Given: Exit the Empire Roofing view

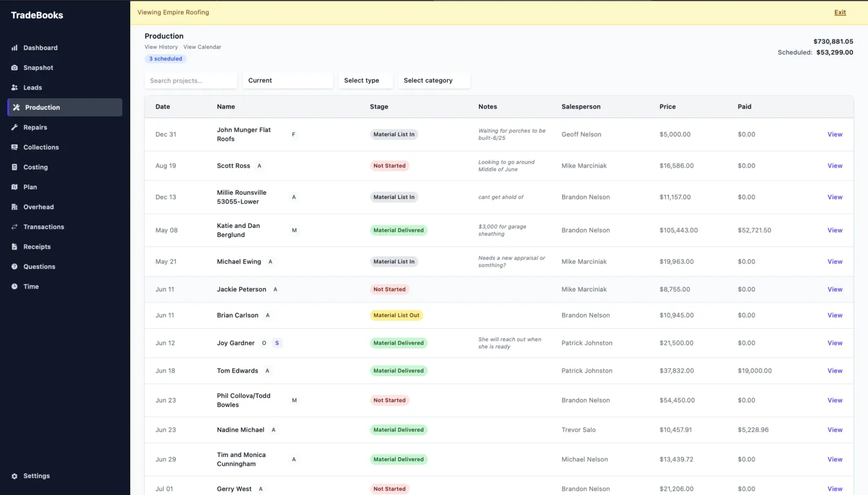Looking at the screenshot, I should click(x=840, y=12).
